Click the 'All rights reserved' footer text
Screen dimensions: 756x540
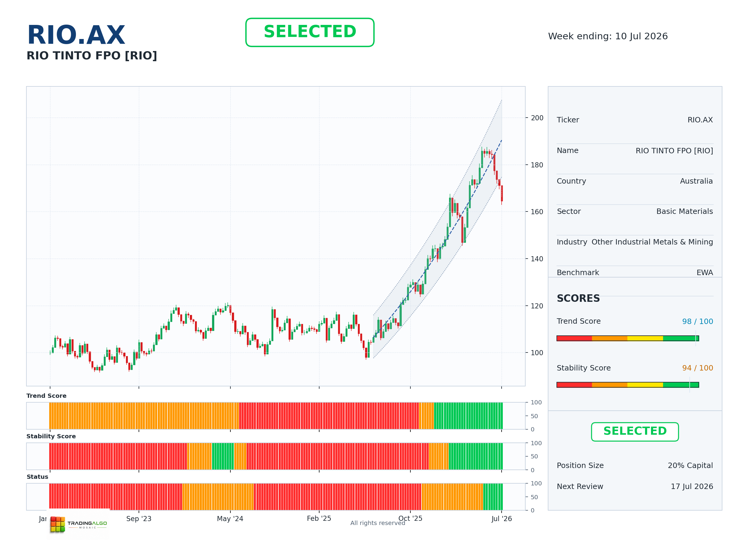[x=378, y=523]
